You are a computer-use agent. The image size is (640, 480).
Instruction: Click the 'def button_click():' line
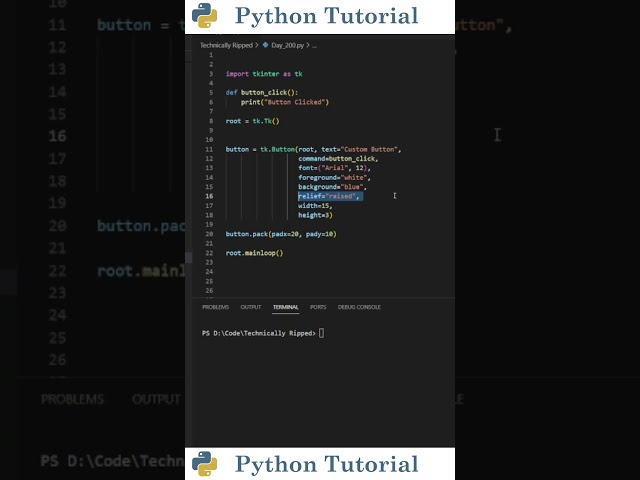pos(262,93)
